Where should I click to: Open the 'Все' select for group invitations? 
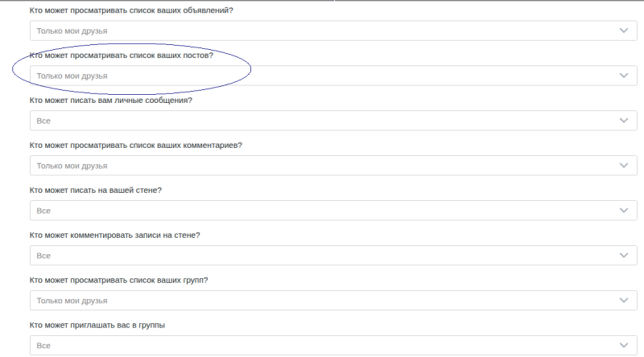[x=322, y=346]
